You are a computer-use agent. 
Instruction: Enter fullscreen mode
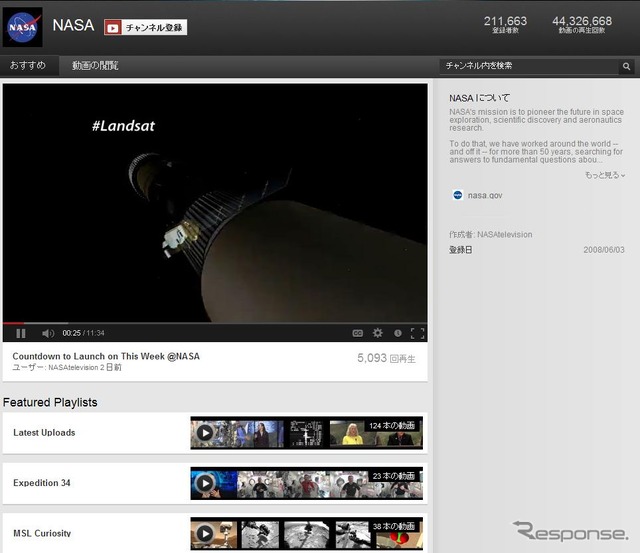click(x=417, y=333)
